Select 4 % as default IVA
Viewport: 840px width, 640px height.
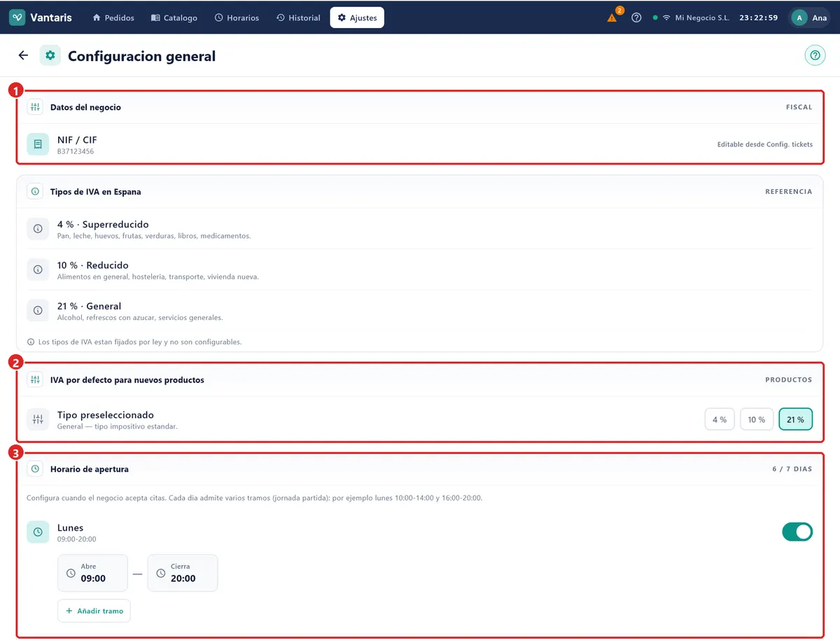coord(720,419)
